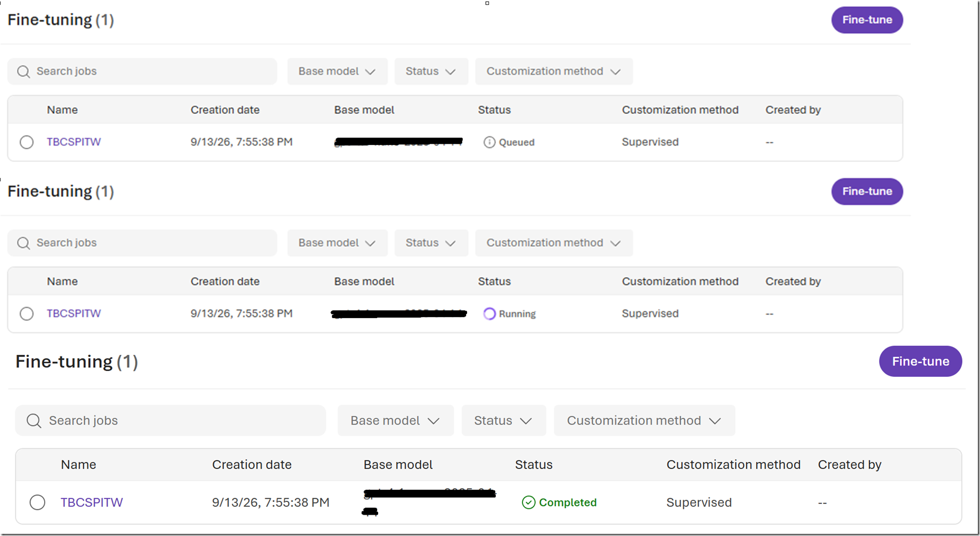980x536 pixels.
Task: Focus the bottom Search jobs field
Action: [x=170, y=421]
